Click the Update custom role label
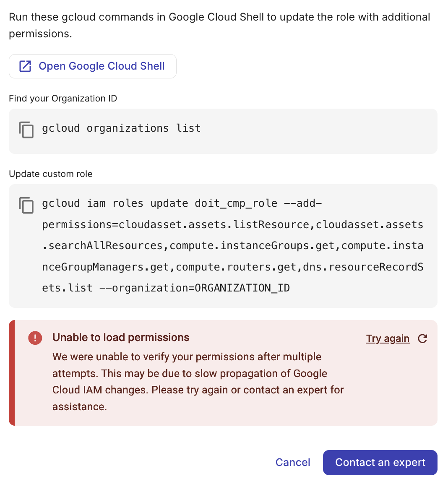Viewport: 448px width, 484px height. tap(50, 174)
